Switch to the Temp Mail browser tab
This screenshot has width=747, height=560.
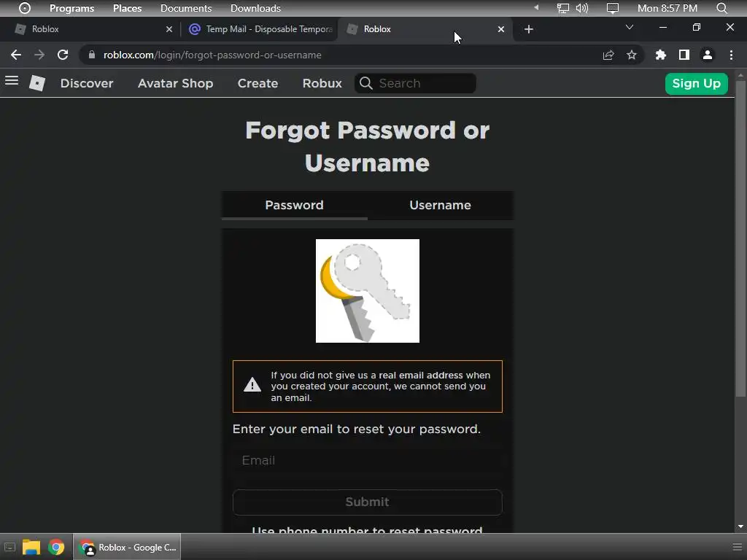click(x=260, y=29)
